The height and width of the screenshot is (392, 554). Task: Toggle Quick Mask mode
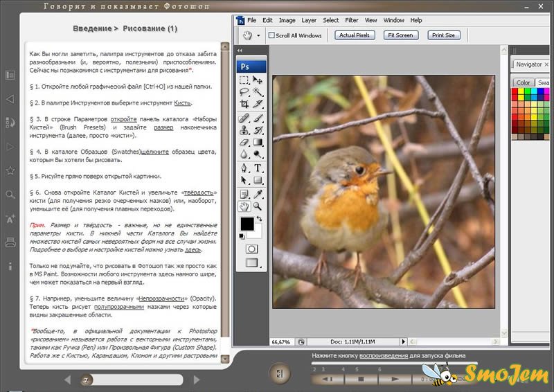(251, 249)
